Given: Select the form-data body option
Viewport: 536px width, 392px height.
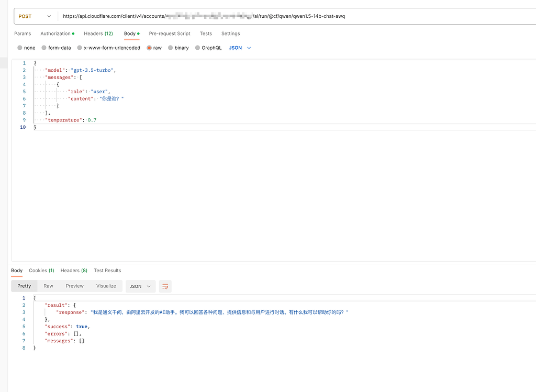Looking at the screenshot, I should tap(44, 48).
